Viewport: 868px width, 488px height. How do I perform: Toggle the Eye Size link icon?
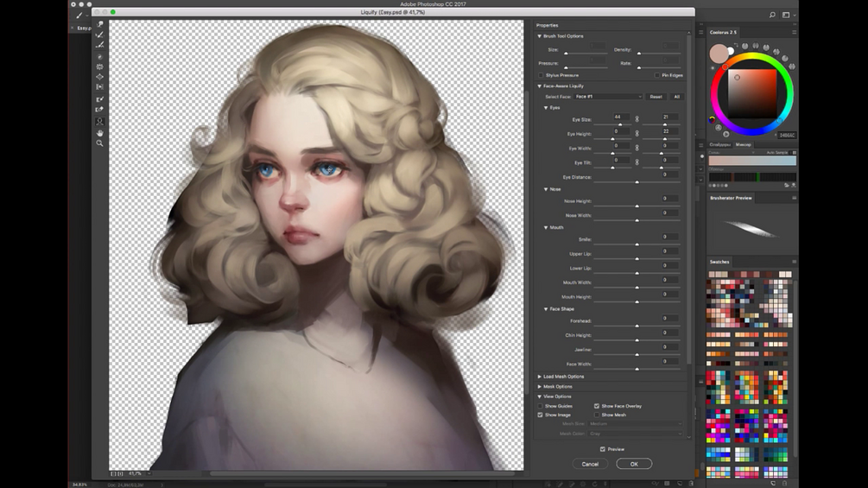pos(637,119)
